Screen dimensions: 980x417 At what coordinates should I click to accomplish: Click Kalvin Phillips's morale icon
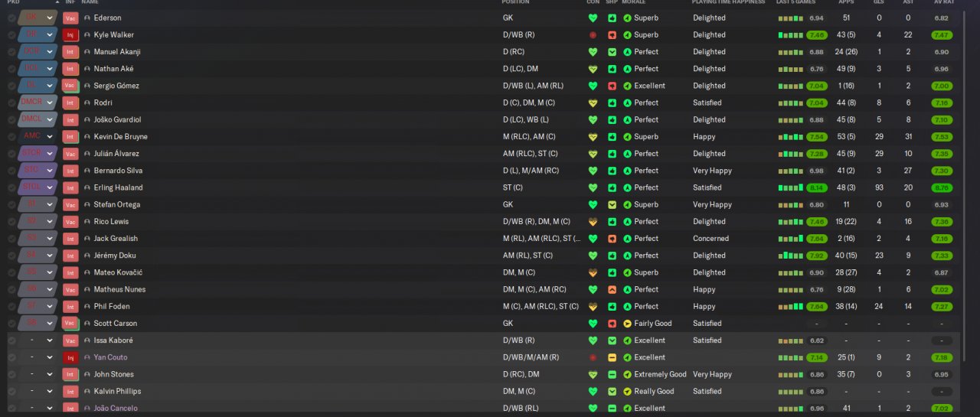pos(627,391)
